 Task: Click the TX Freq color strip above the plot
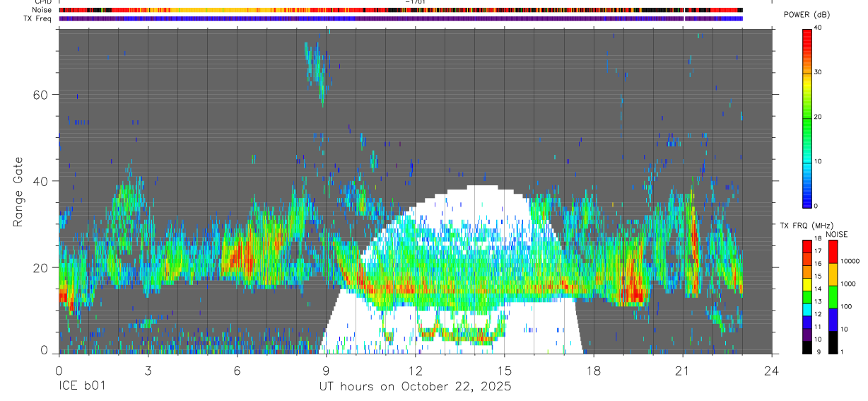401,18
